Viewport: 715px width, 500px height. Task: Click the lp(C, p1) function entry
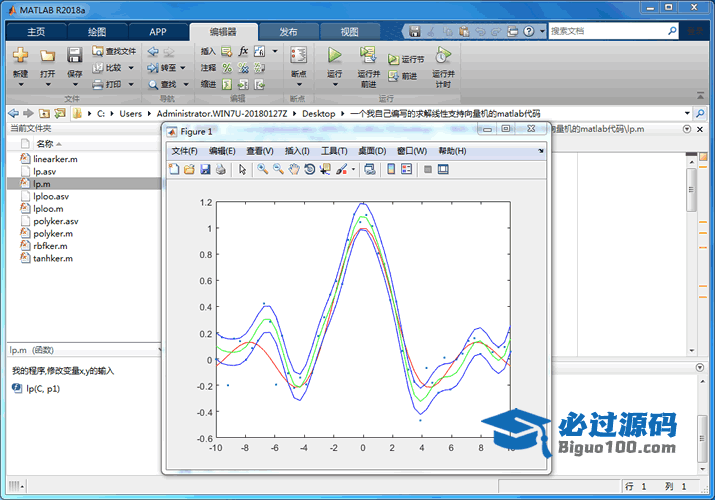tap(43, 388)
